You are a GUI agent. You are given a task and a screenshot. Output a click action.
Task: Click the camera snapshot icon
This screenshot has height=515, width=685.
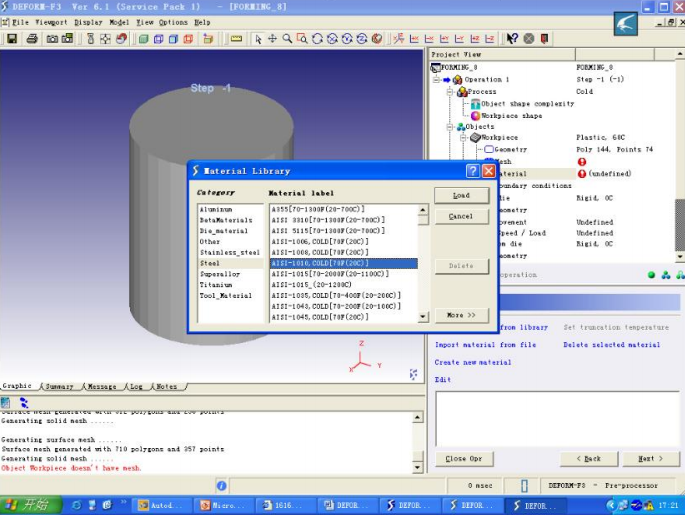point(52,39)
